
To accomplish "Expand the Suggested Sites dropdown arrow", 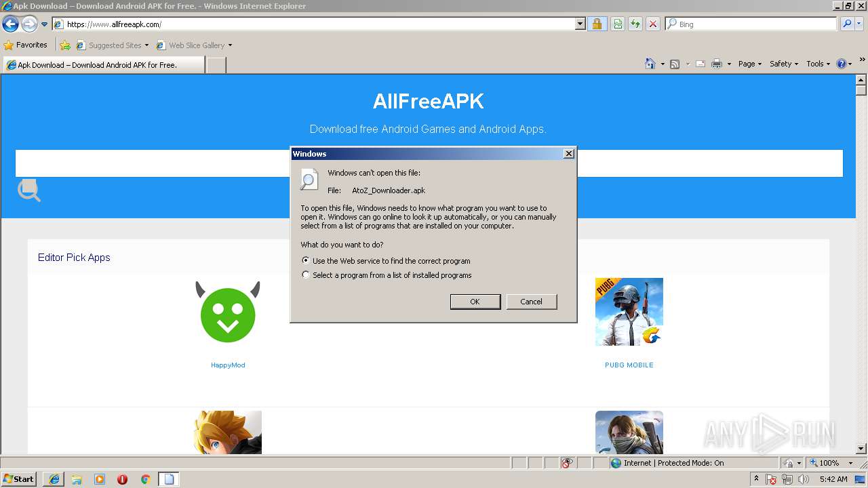I will pyautogui.click(x=146, y=45).
